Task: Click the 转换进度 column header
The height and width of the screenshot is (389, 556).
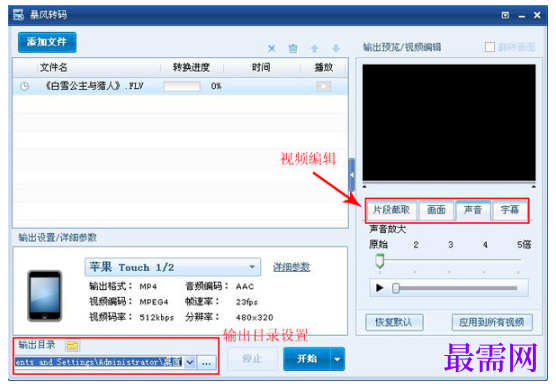Action: coord(191,67)
